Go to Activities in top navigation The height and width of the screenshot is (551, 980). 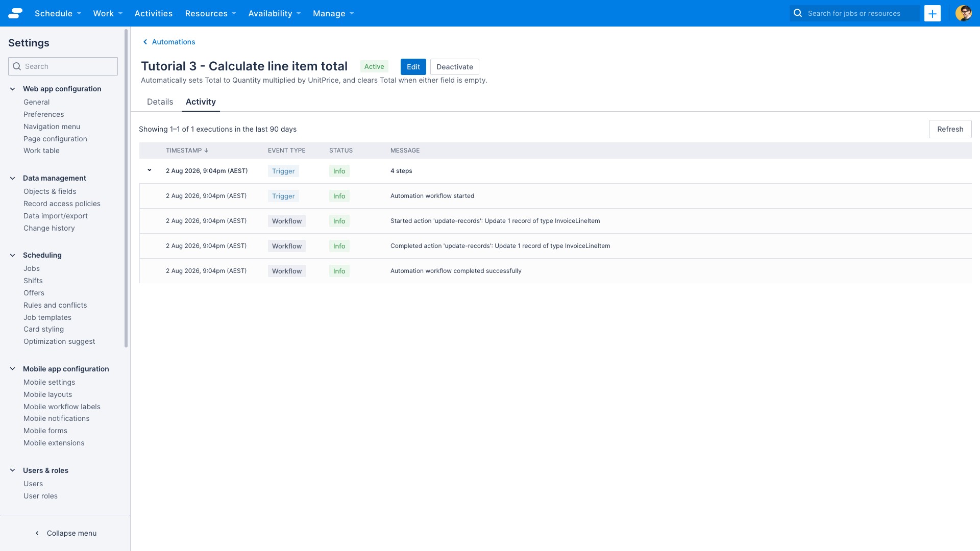[x=153, y=13]
